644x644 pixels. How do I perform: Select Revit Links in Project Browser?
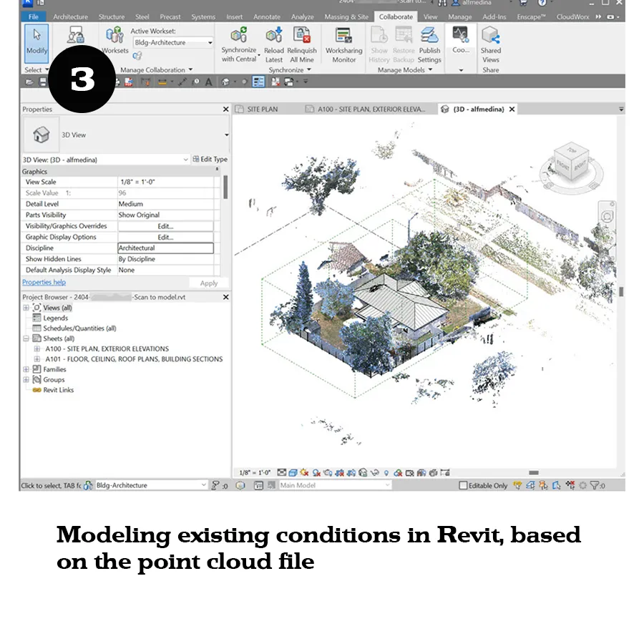(x=59, y=390)
